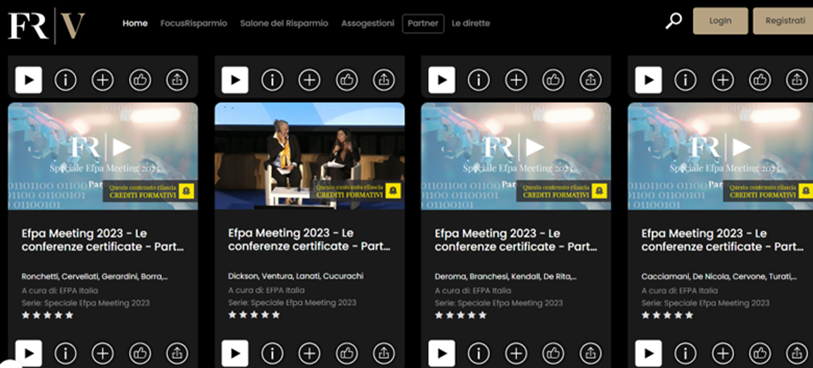Viewport: 813px width, 368px height.
Task: Open Efpa Meeting 2023 title above Dickson names
Action: (309, 240)
